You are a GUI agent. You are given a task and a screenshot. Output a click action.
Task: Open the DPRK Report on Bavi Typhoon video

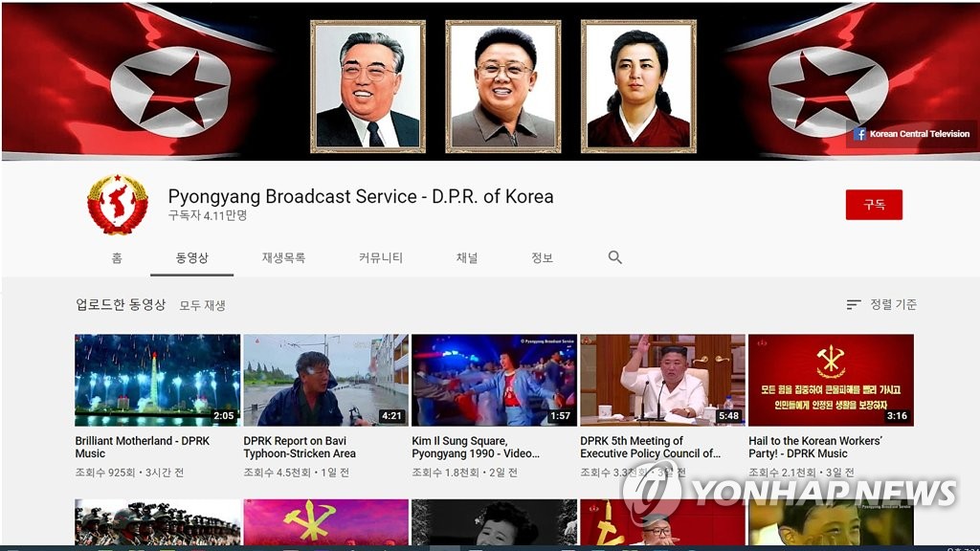click(325, 380)
